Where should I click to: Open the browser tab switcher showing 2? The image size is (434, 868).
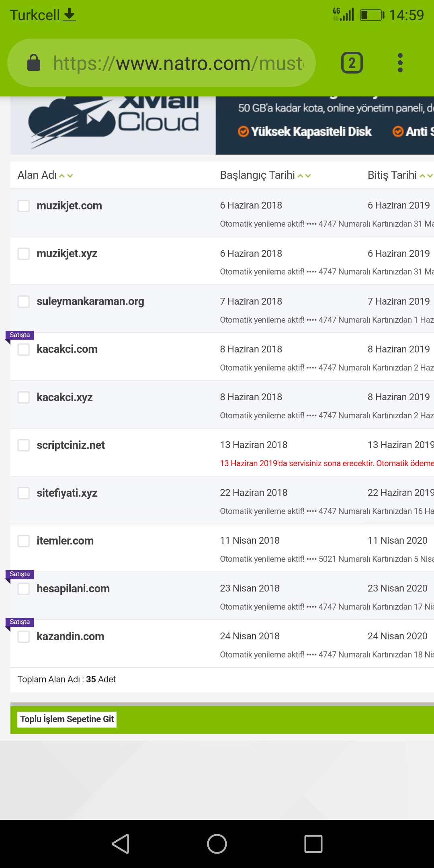352,63
